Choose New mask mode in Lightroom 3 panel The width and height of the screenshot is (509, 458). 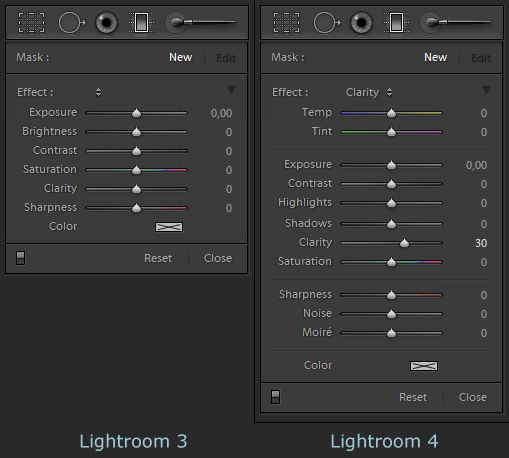[180, 57]
